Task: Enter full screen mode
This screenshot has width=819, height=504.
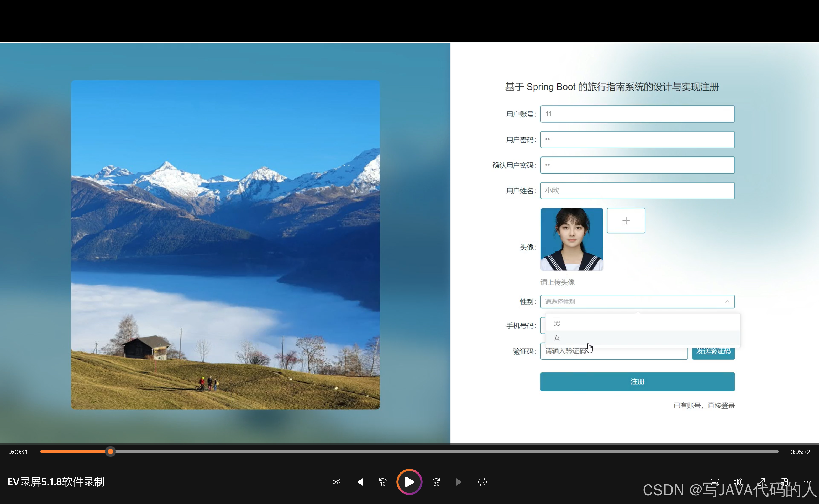Action: [761, 482]
